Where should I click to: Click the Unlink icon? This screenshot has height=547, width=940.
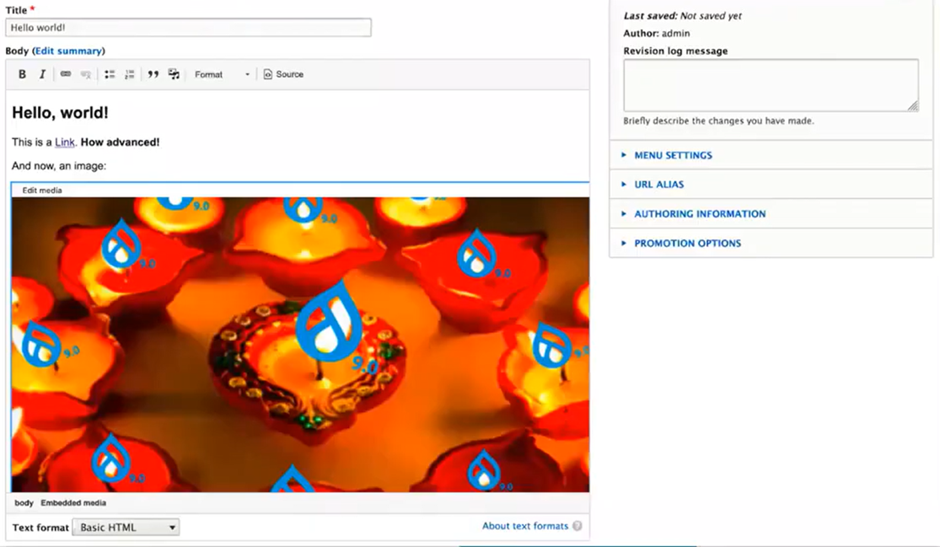coord(86,74)
